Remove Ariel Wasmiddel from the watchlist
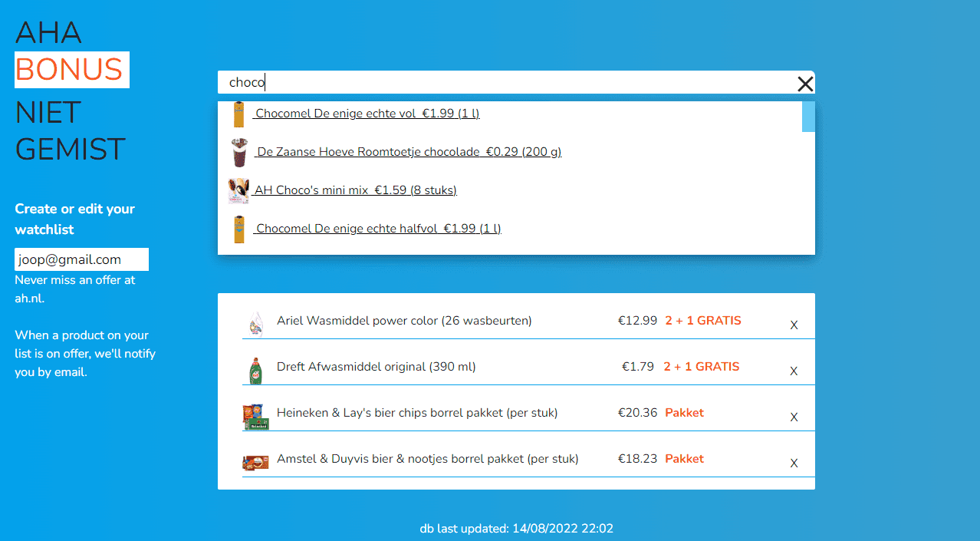 794,325
